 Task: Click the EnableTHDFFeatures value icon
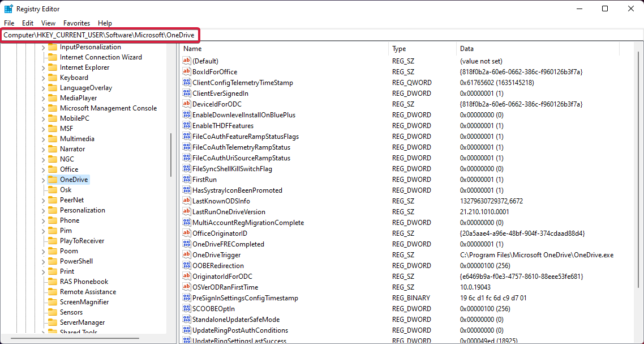tap(187, 125)
